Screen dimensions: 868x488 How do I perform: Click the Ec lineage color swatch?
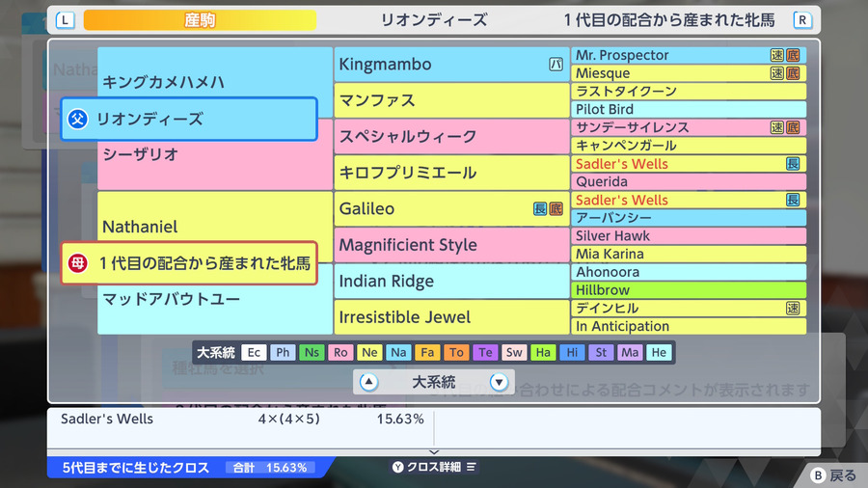(x=254, y=352)
